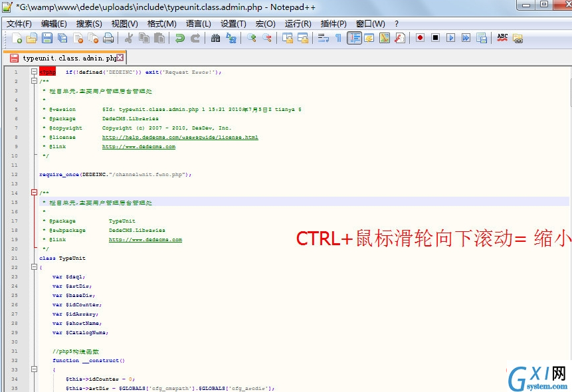Open the user defined language icon
The height and width of the screenshot is (392, 572).
click(x=369, y=38)
